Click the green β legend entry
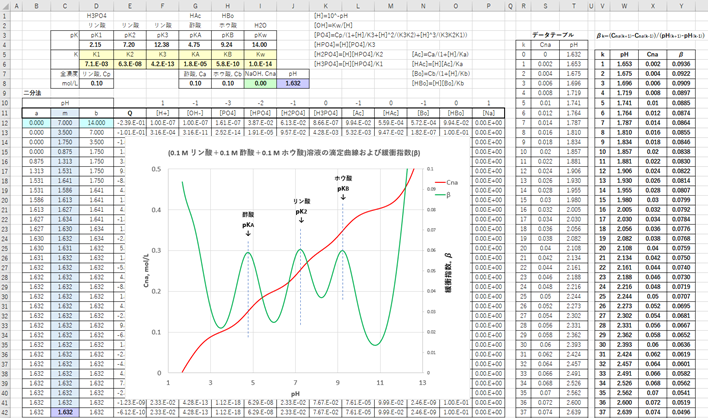 (x=442, y=195)
